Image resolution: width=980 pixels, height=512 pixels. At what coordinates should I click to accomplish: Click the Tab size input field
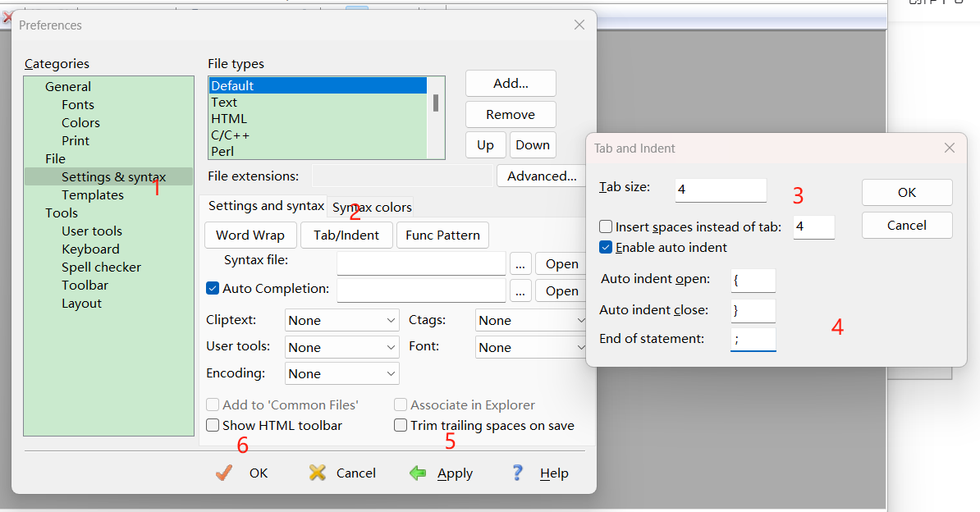coord(720,190)
